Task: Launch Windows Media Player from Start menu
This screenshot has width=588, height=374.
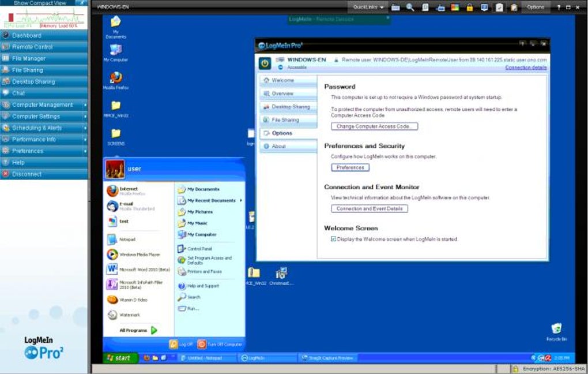Action: [x=139, y=255]
